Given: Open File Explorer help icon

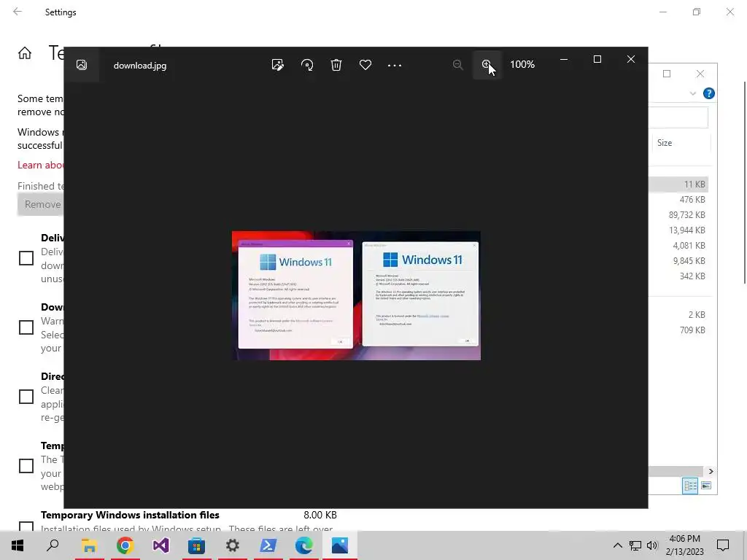Looking at the screenshot, I should pyautogui.click(x=708, y=93).
